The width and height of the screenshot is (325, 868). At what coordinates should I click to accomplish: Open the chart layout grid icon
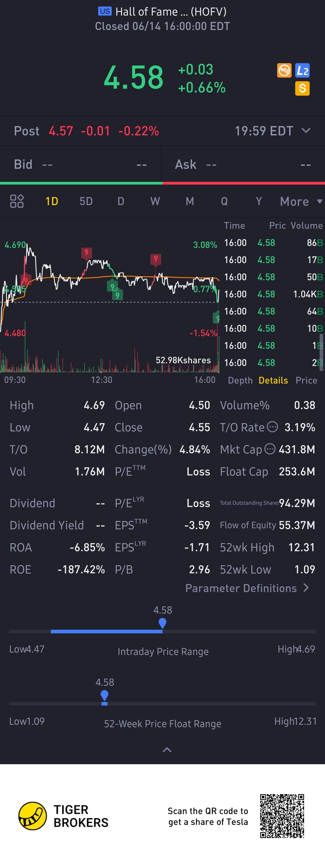click(x=17, y=201)
